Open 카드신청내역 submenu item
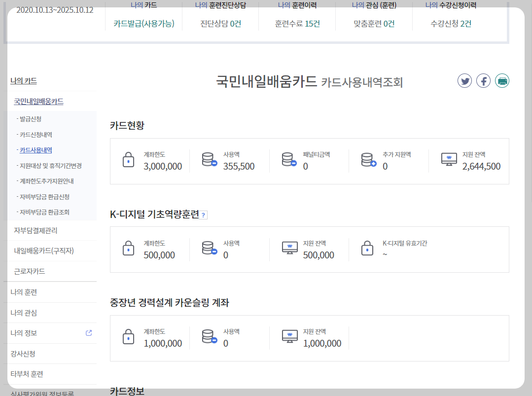Image resolution: width=532 pixels, height=396 pixels. pyautogui.click(x=36, y=135)
